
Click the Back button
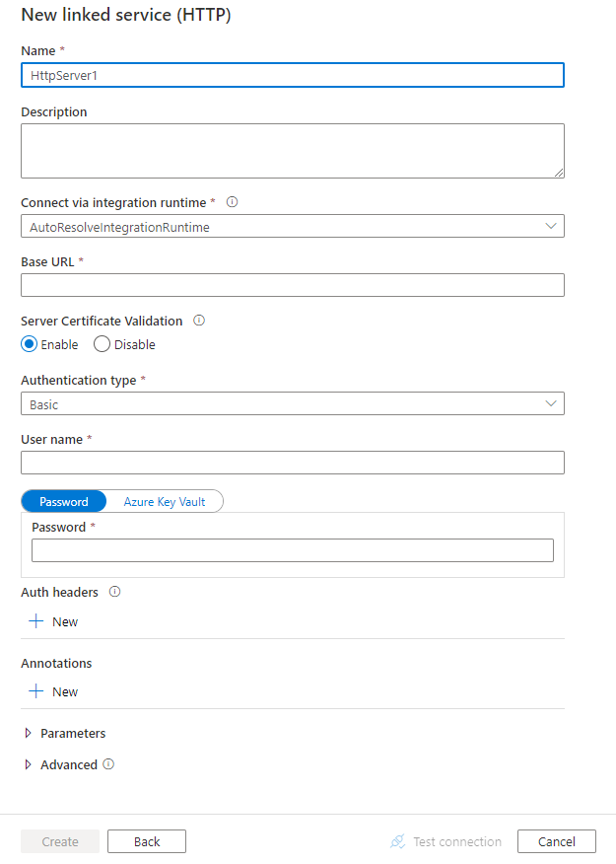coord(146,841)
